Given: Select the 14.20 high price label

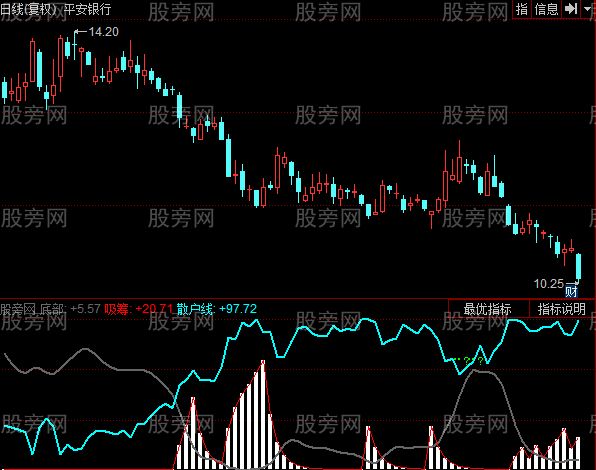Looking at the screenshot, I should [x=103, y=32].
